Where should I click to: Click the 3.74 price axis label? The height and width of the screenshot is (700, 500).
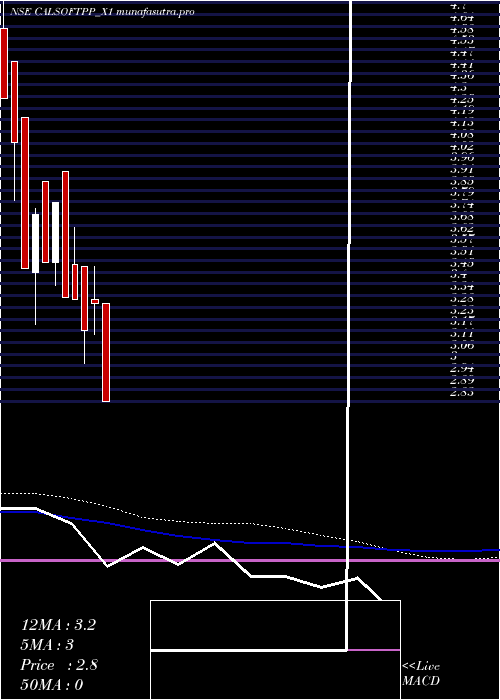[462, 205]
